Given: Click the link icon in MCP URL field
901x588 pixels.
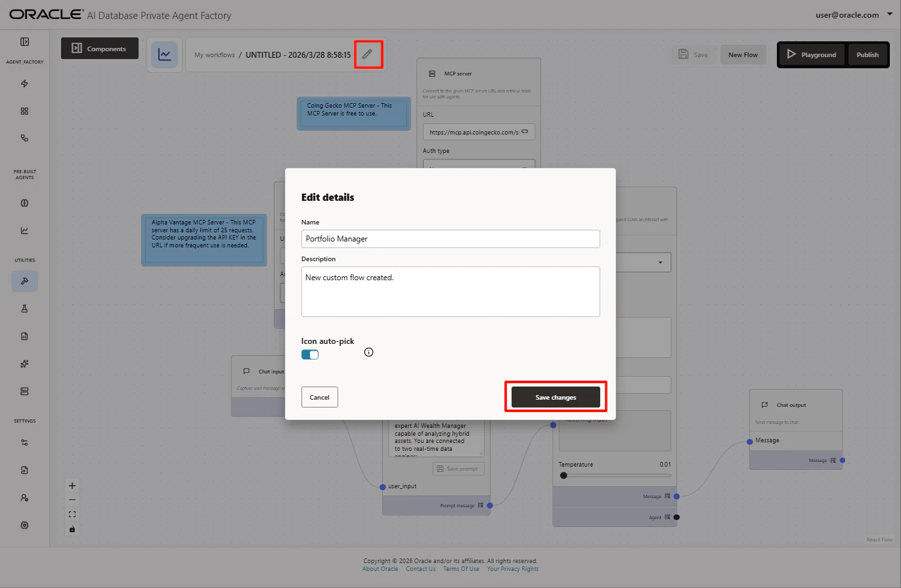Looking at the screenshot, I should pos(525,132).
